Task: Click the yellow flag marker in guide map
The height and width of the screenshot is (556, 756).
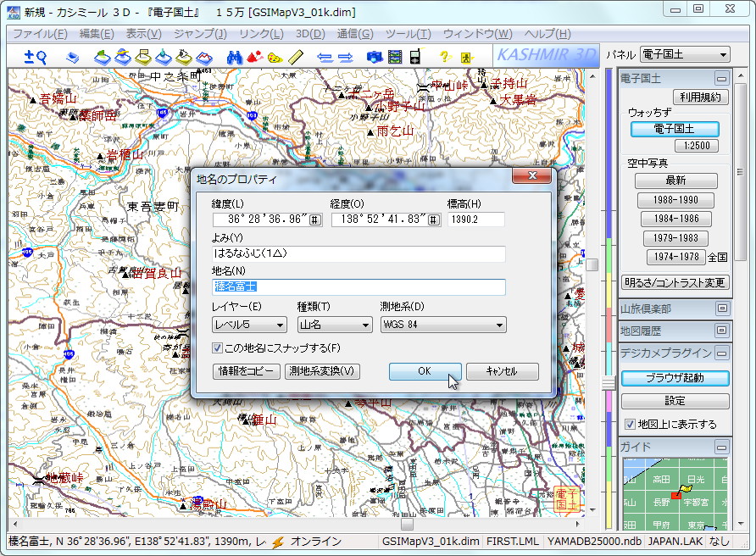Action: 685,489
